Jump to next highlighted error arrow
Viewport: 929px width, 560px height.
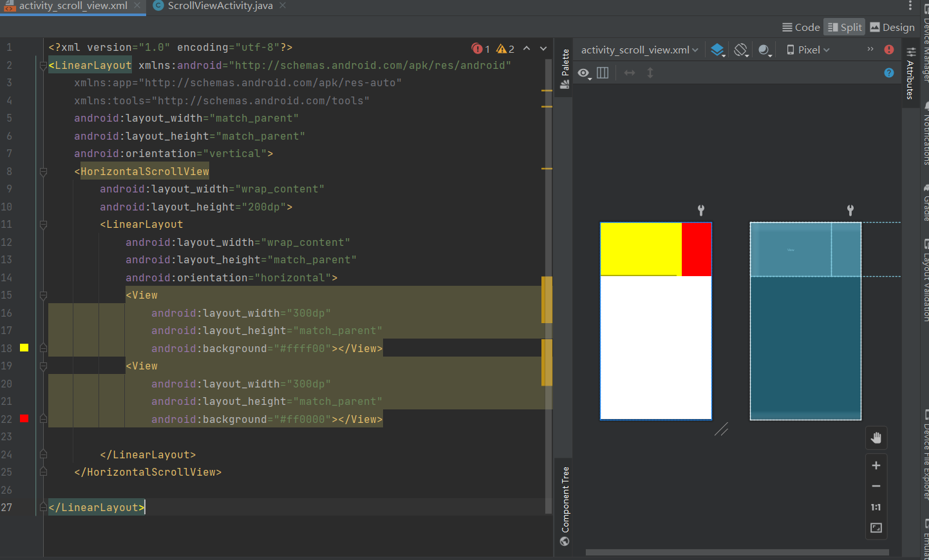pos(543,48)
